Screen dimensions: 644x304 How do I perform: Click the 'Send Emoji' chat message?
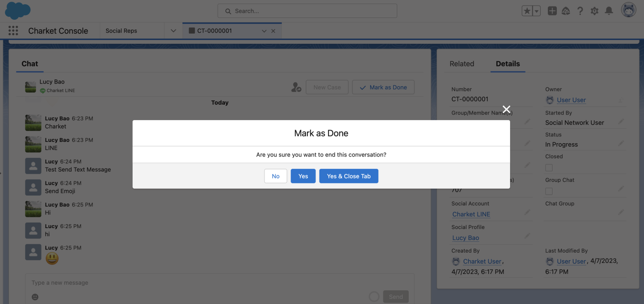(60, 191)
